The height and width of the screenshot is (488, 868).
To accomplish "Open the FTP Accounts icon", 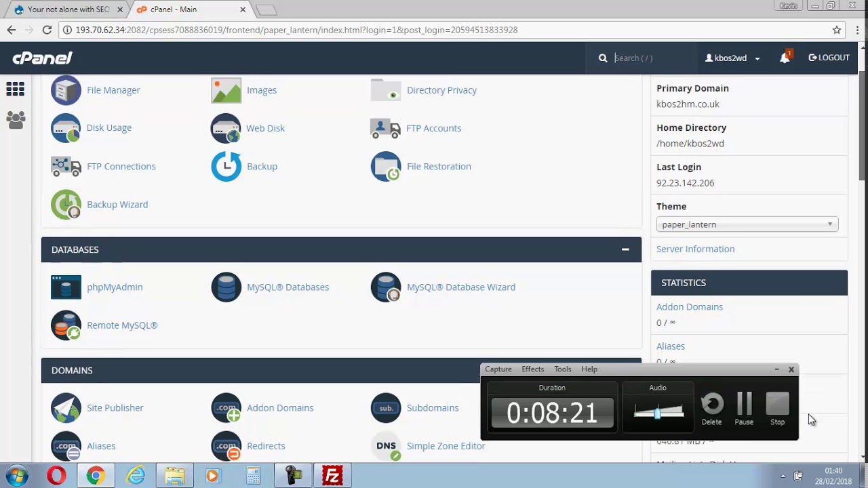I will [386, 128].
